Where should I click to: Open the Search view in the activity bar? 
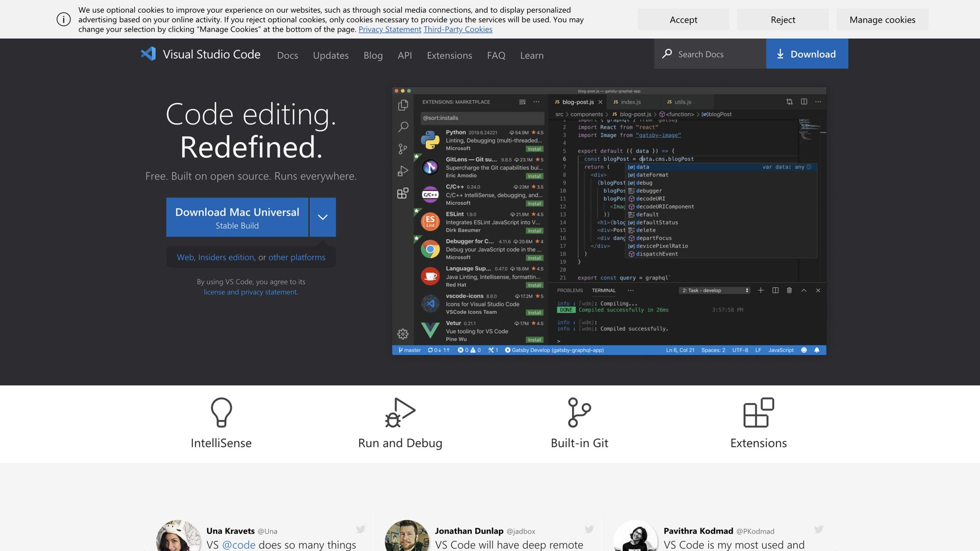403,127
